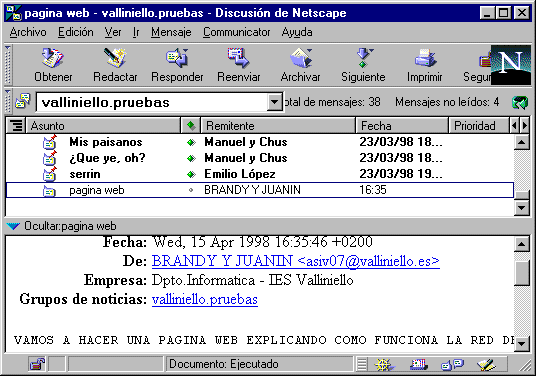Viewport: 536px width, 376px height.
Task: Open the Mensaje menu
Action: (x=171, y=32)
